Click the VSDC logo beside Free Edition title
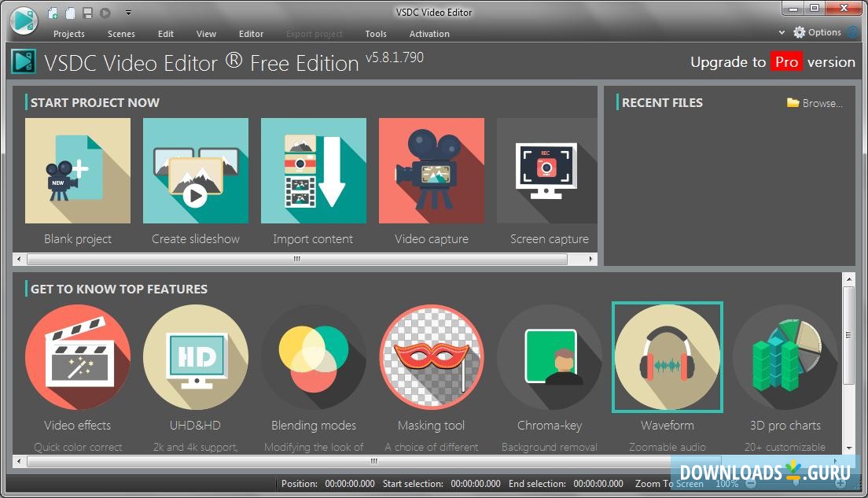868x498 pixels. (x=24, y=62)
